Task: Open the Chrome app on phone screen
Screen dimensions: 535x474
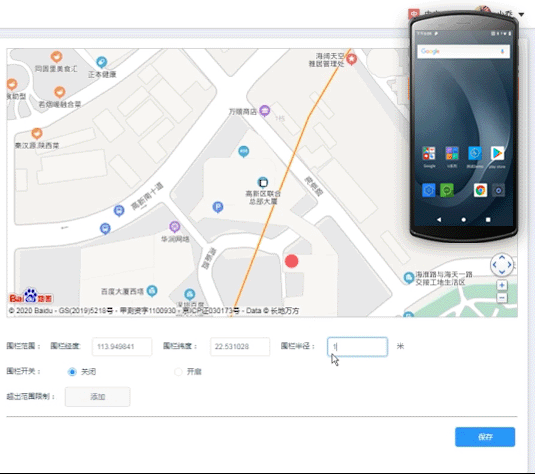Action: pos(480,190)
